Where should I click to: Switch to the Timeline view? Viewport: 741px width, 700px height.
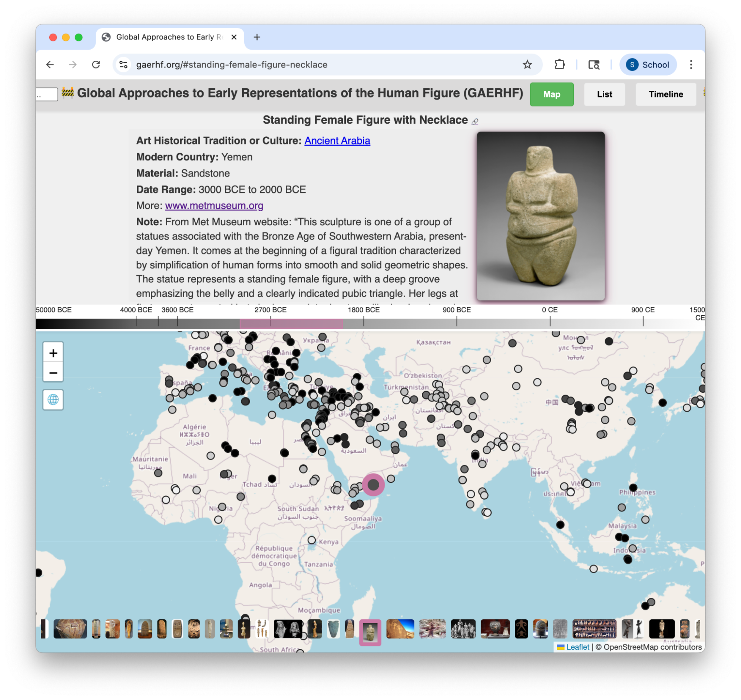(x=665, y=94)
